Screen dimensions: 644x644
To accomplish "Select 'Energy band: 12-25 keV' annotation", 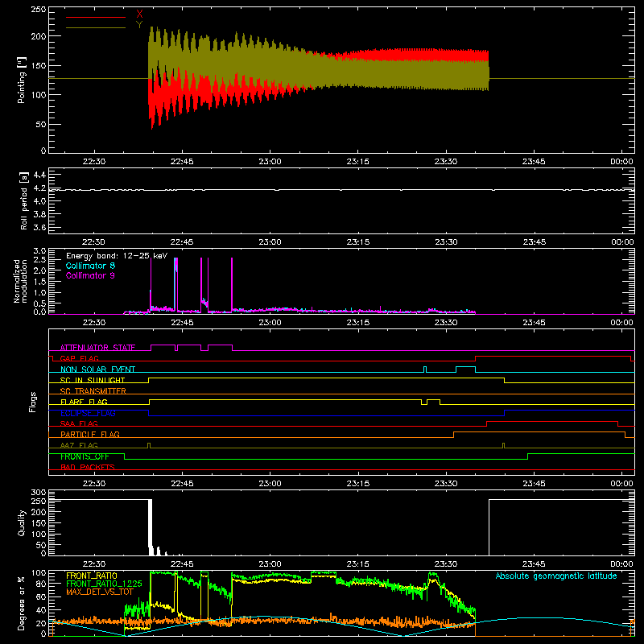I will coord(117,256).
